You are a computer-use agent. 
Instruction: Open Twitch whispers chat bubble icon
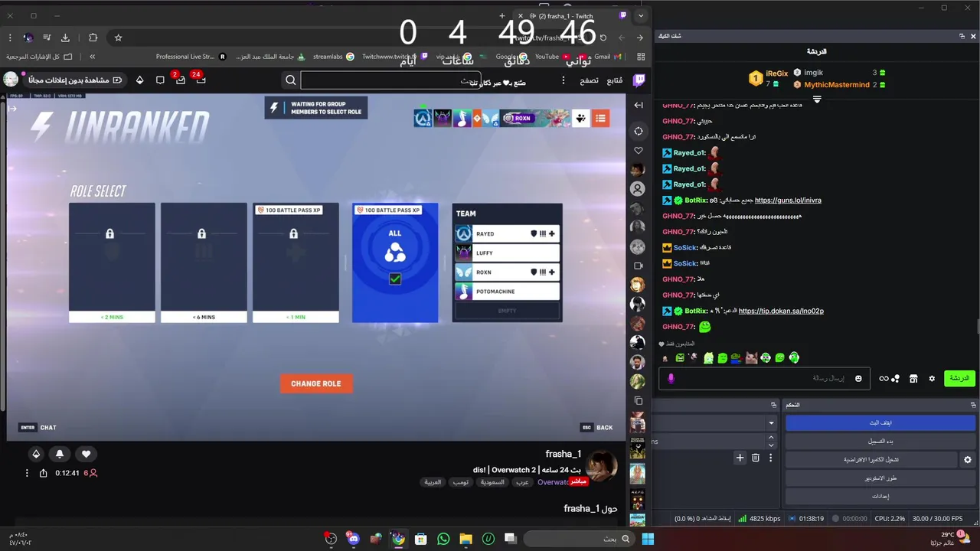(160, 80)
